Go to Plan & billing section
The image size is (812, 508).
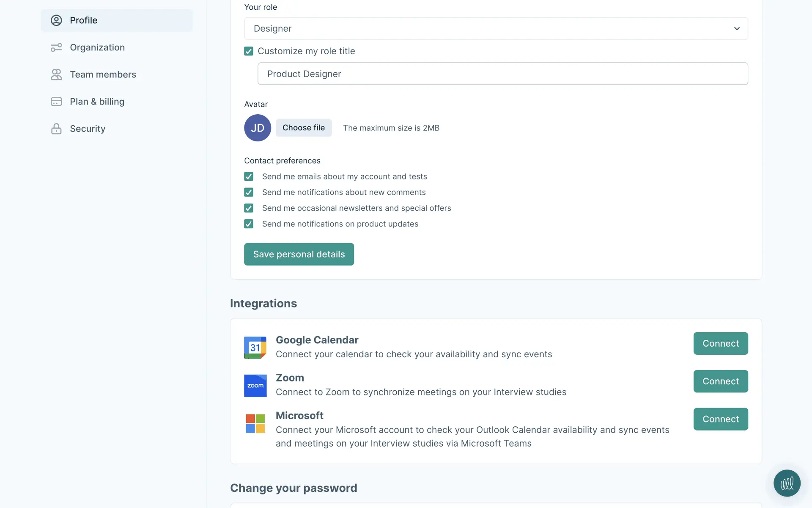(x=97, y=102)
